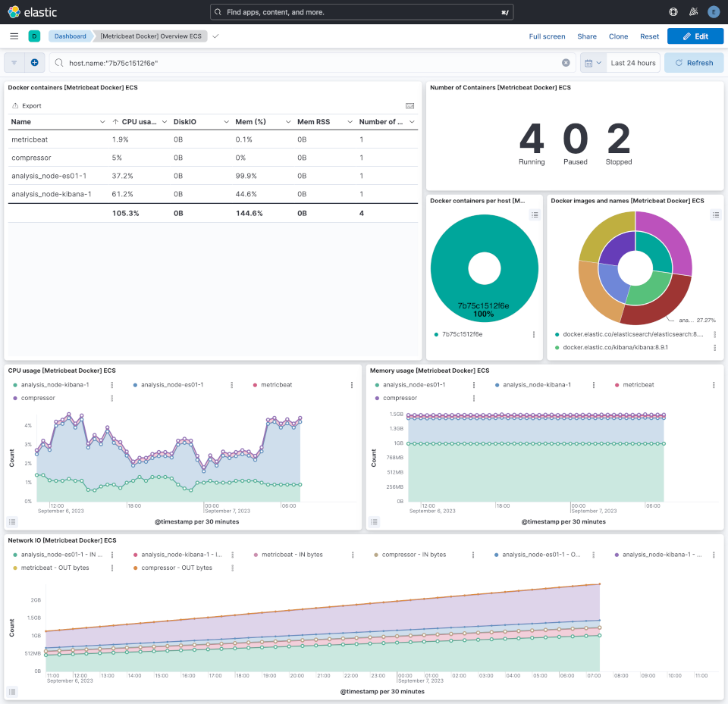Open options for CPU analysis_node-kibana-1 legend

click(x=112, y=385)
